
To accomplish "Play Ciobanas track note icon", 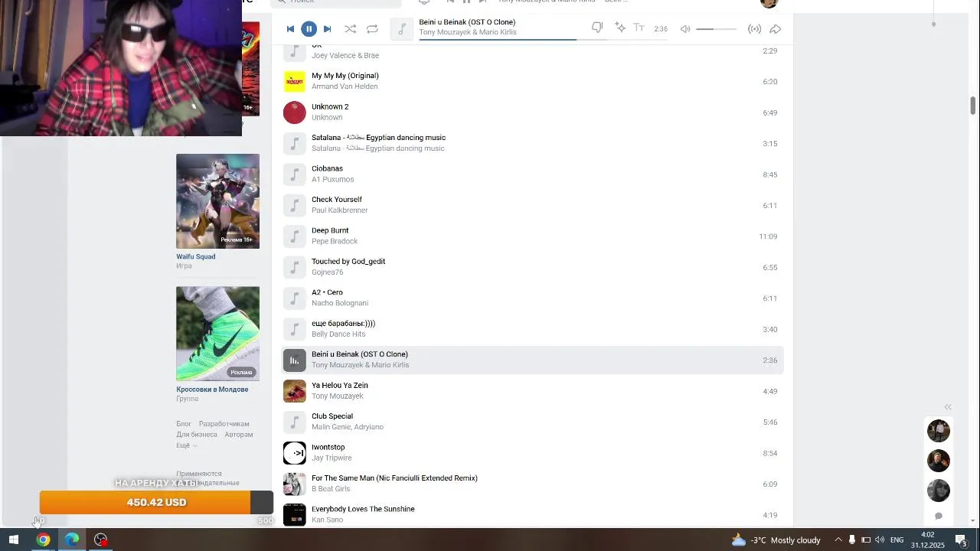I will click(x=295, y=174).
